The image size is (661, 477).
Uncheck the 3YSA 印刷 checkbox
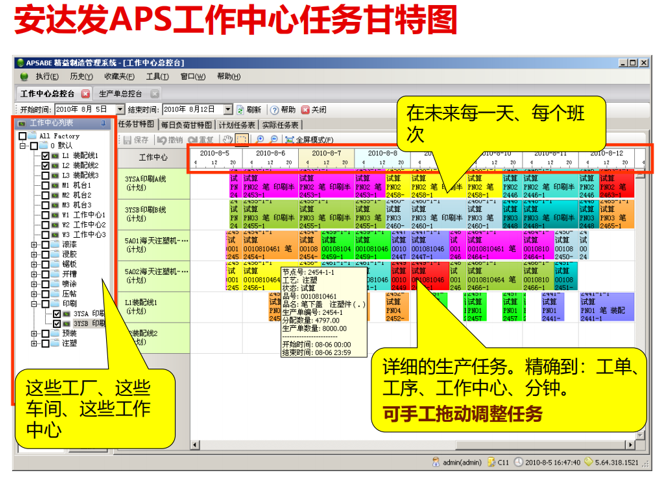tap(57, 314)
